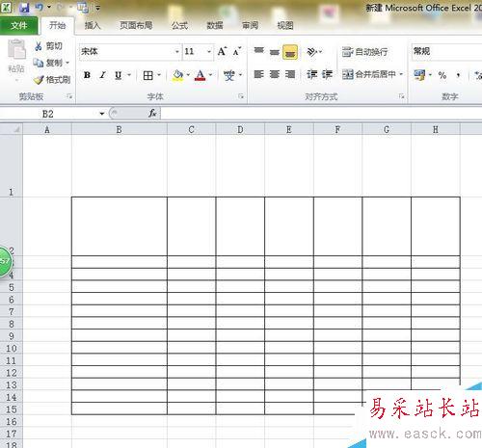Click the Paste clipboard icon
This screenshot has width=482, height=448.
pyautogui.click(x=16, y=49)
